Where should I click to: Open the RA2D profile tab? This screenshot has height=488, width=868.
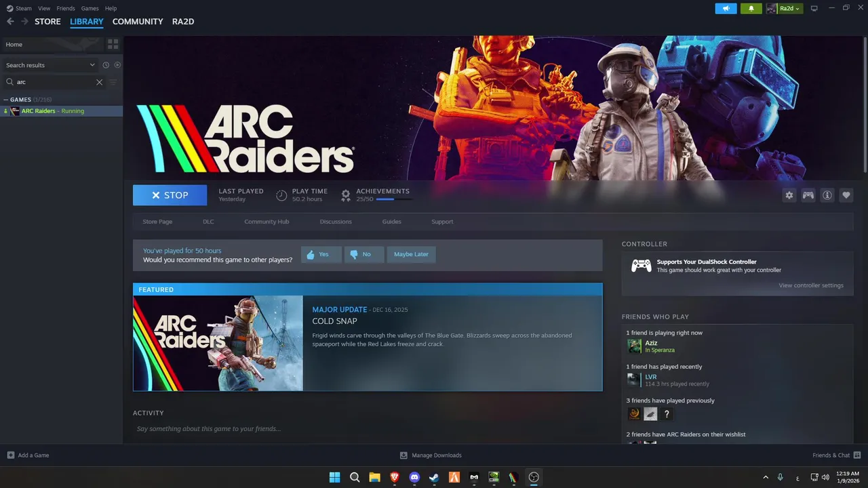[183, 22]
